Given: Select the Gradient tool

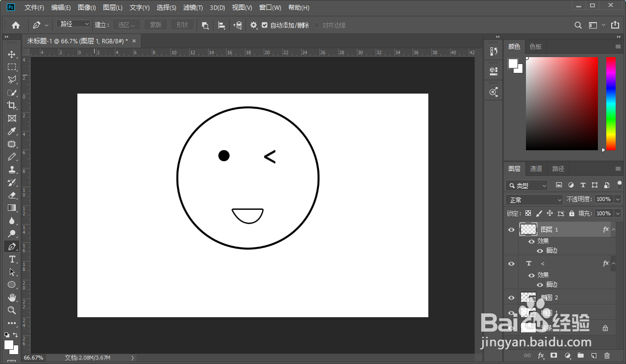Looking at the screenshot, I should [x=12, y=208].
